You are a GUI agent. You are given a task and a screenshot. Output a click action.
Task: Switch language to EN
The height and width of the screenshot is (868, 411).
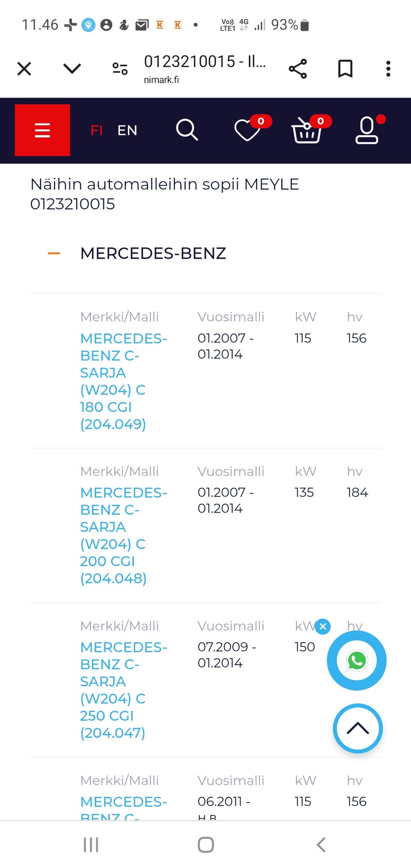coord(127,130)
